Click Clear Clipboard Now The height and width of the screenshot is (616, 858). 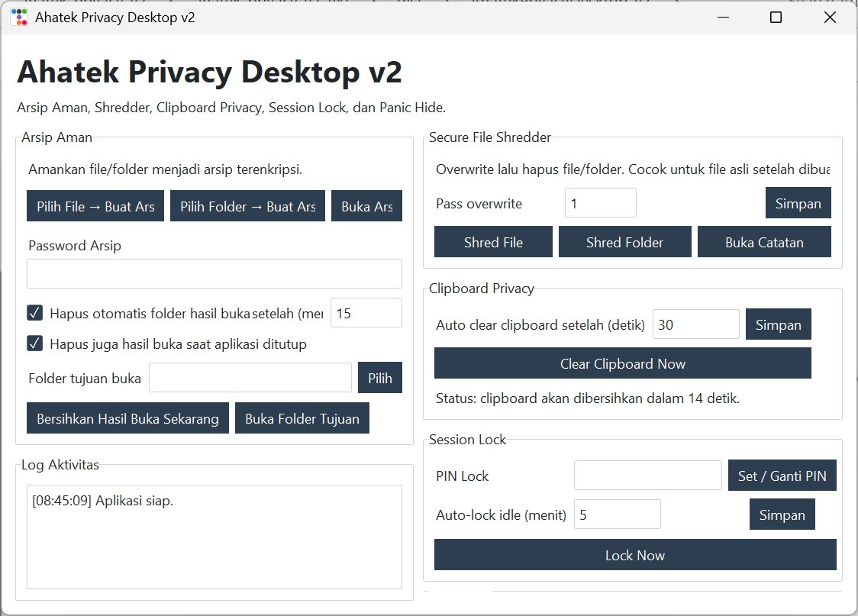[x=623, y=363]
